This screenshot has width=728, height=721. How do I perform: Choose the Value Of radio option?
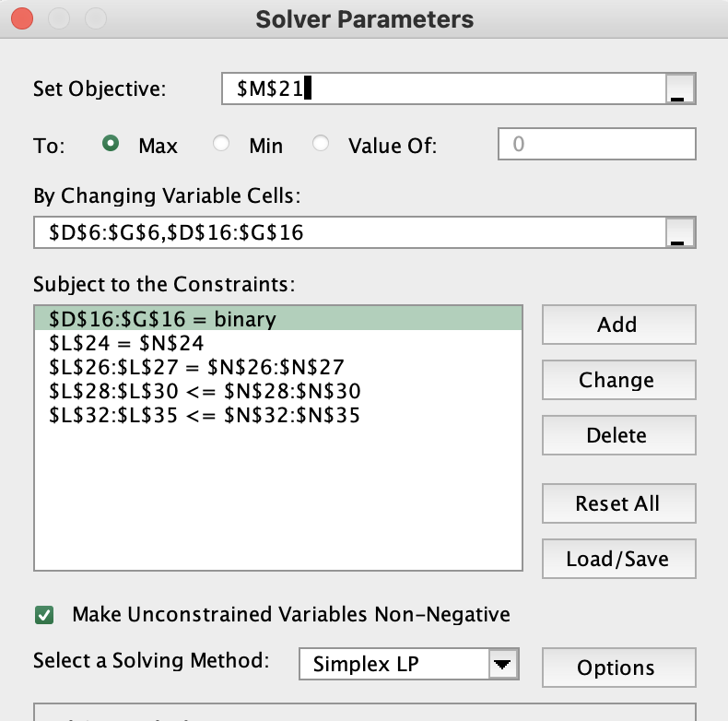point(321,145)
